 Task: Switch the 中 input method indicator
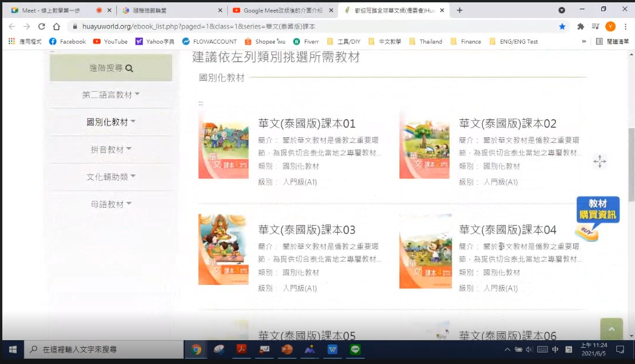[555, 349]
